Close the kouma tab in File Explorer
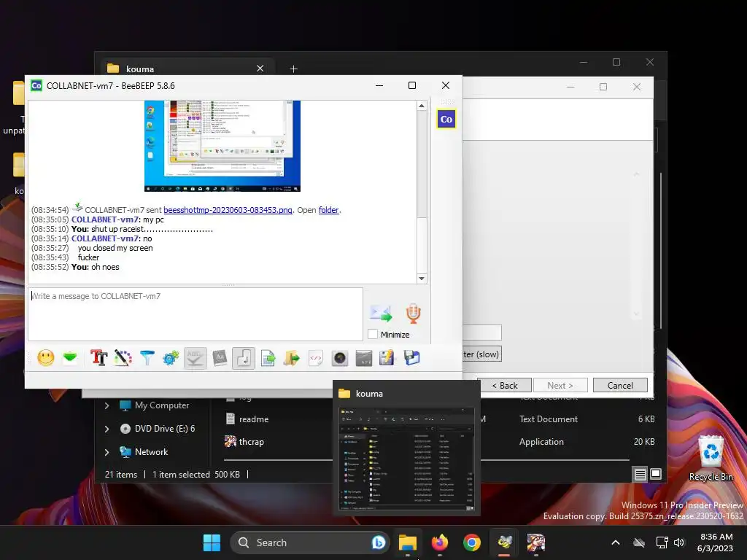The image size is (747, 560). (260, 69)
